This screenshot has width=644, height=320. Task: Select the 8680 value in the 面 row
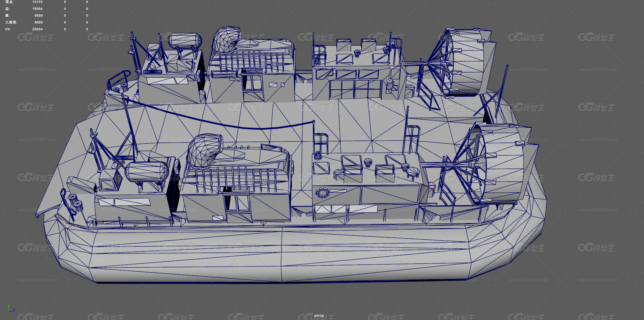click(39, 16)
